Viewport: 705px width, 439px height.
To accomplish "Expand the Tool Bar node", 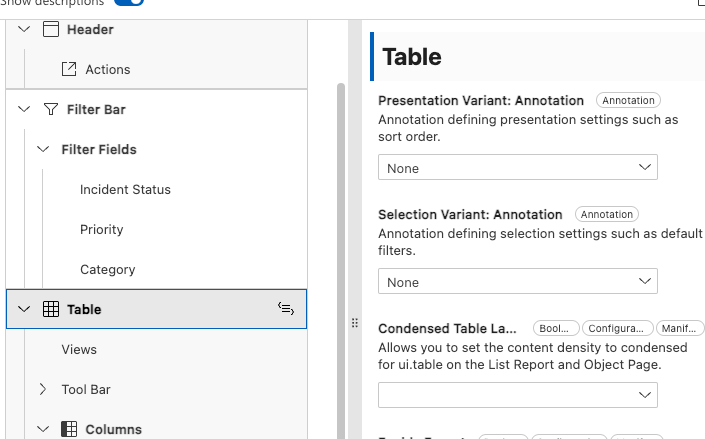I will point(43,390).
